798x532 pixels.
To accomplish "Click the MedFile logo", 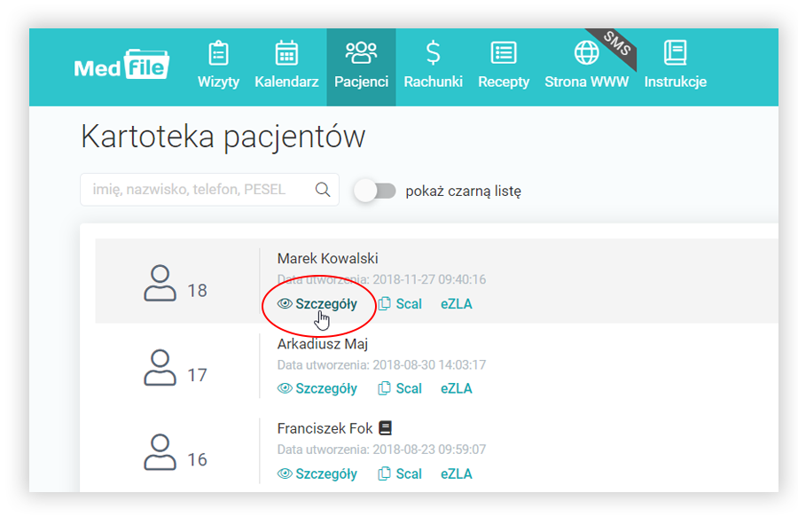I will click(x=121, y=67).
